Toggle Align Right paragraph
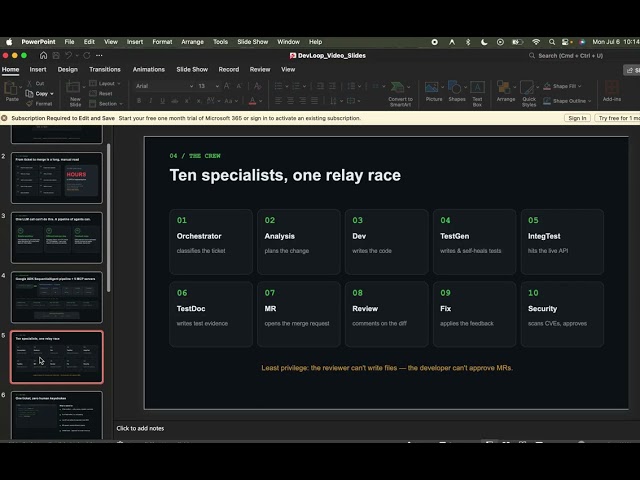This screenshot has height=480, width=640. (x=302, y=100)
